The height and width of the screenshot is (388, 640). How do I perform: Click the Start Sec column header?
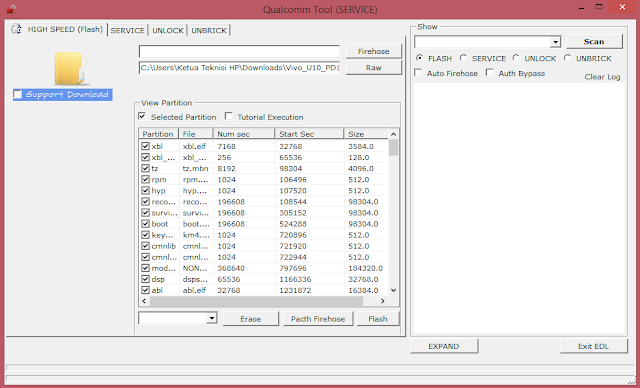310,134
